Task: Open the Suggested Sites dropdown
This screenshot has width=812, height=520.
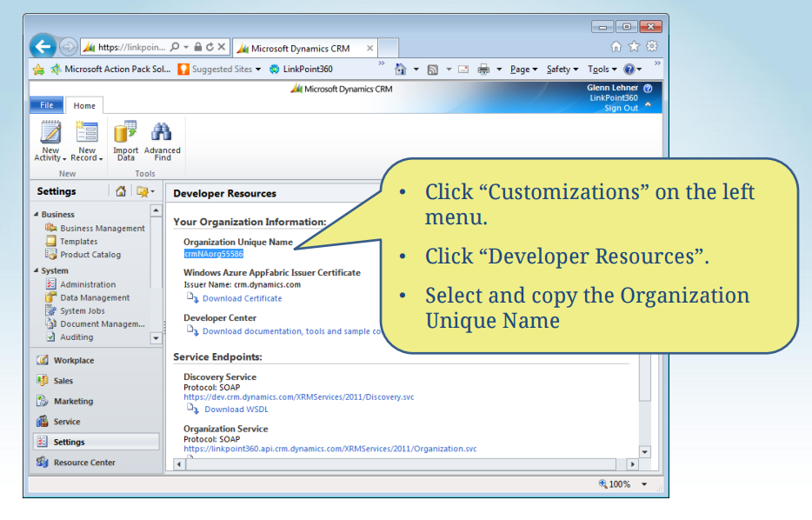Action: (258, 70)
